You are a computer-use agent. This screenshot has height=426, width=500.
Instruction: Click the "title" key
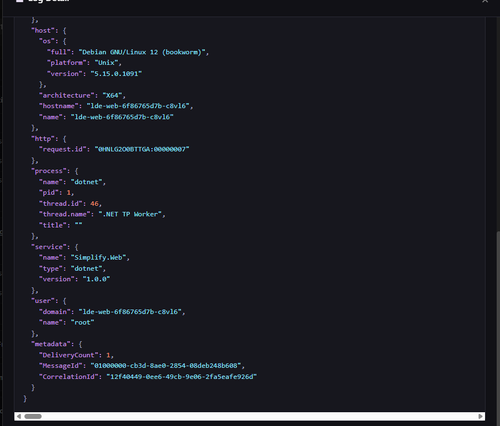pyautogui.click(x=53, y=225)
